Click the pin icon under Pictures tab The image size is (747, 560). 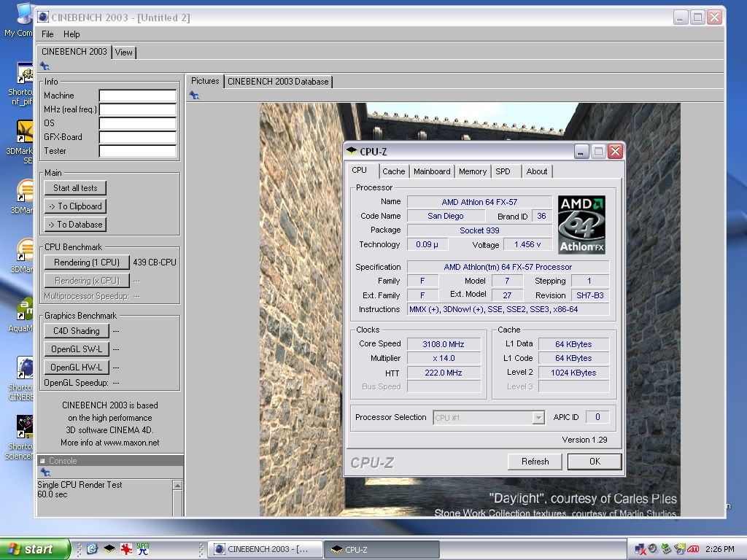point(194,96)
